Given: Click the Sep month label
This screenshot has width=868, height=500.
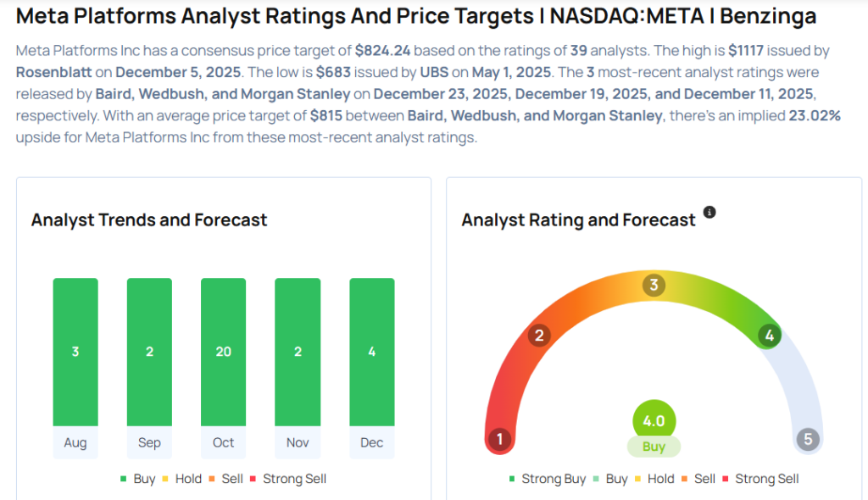Looking at the screenshot, I should [149, 442].
